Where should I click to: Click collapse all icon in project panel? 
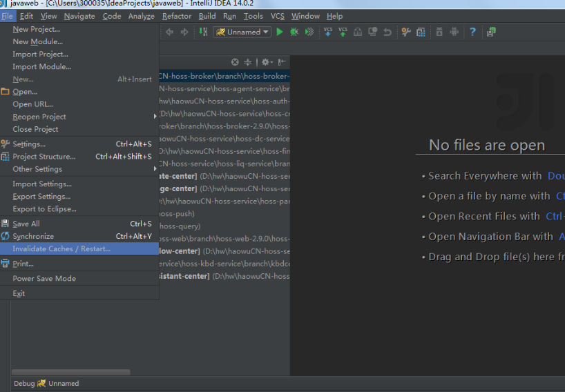point(248,62)
